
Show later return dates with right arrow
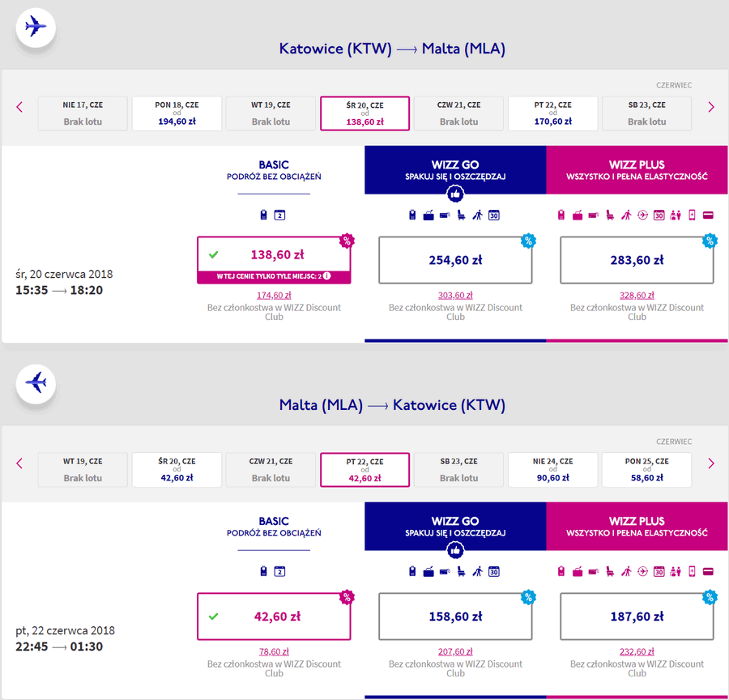[x=711, y=463]
